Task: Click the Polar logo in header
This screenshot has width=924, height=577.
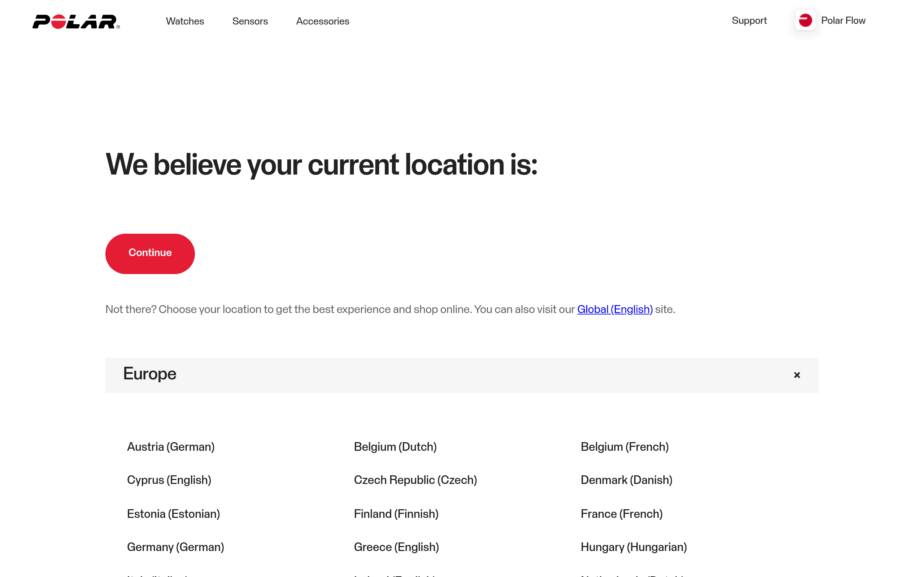Action: pyautogui.click(x=76, y=21)
